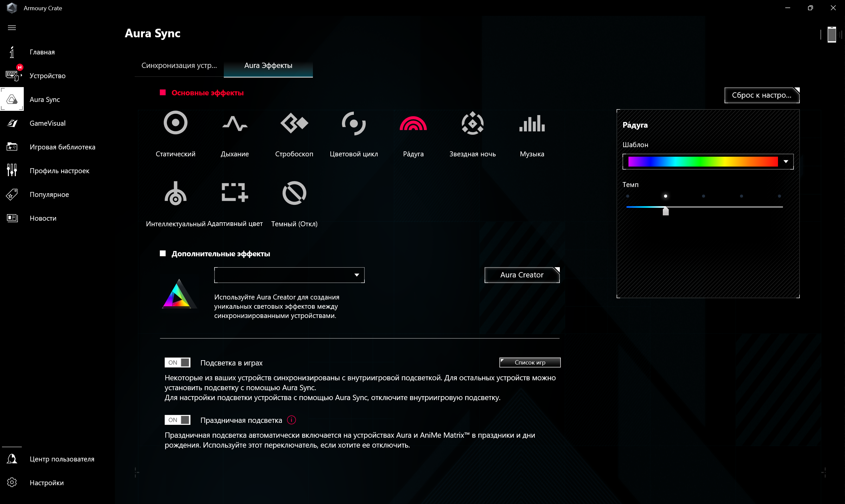The image size is (845, 504).
Task: Click the Шаблон label
Action: [635, 145]
